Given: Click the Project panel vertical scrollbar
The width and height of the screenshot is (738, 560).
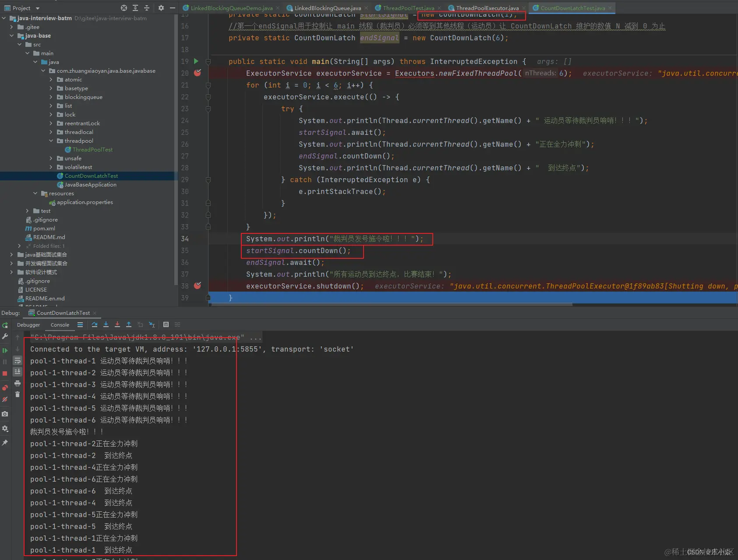Looking at the screenshot, I should [x=176, y=149].
